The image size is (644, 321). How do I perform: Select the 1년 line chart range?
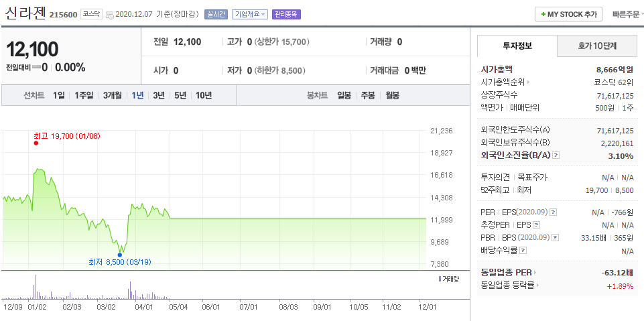tap(137, 96)
